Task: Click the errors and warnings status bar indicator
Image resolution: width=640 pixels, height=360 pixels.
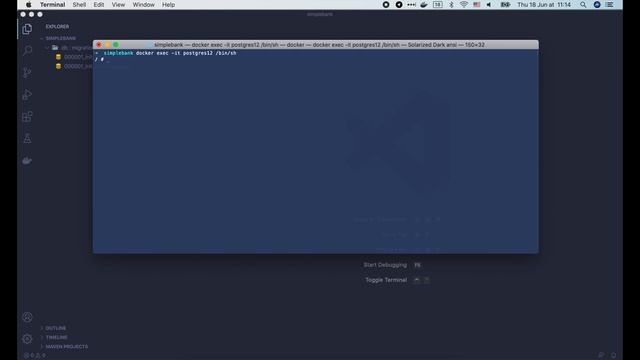Action: pos(35,356)
